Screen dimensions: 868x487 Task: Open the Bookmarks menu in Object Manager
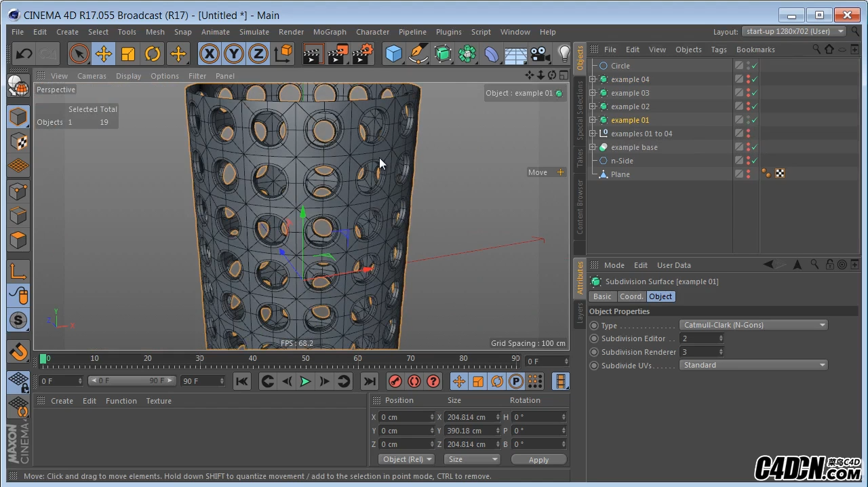coord(755,50)
